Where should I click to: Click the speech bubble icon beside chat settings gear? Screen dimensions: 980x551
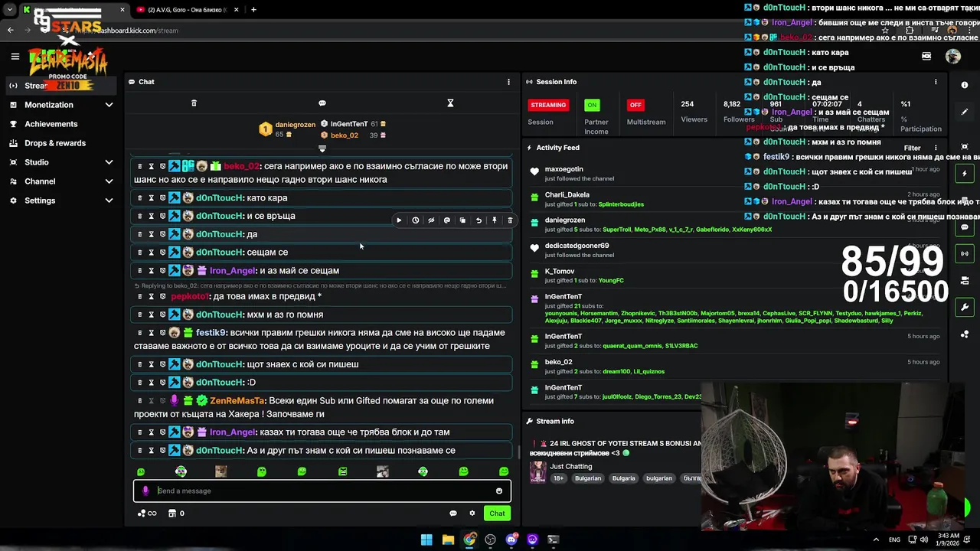[x=453, y=514]
